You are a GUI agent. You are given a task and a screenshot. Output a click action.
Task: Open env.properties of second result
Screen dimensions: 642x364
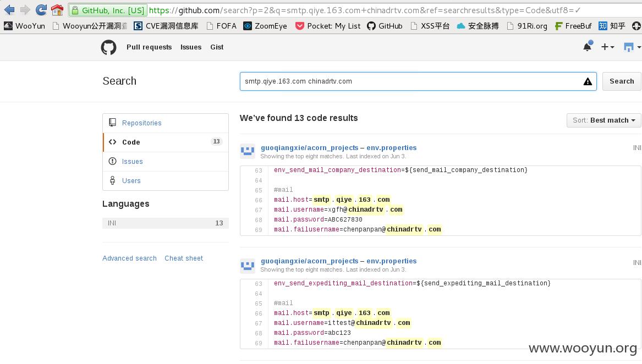pyautogui.click(x=392, y=261)
